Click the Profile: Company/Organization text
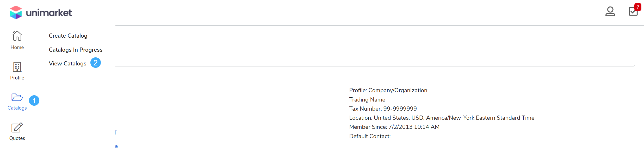 tap(388, 90)
